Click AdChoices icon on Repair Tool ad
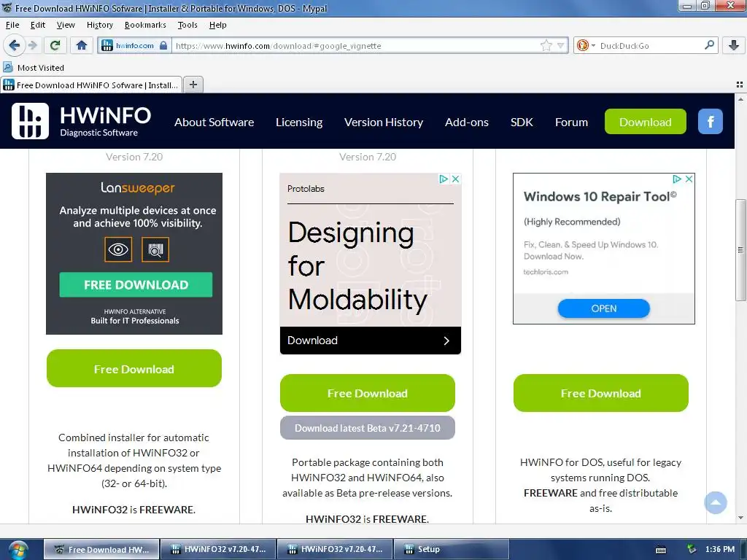 (676, 179)
